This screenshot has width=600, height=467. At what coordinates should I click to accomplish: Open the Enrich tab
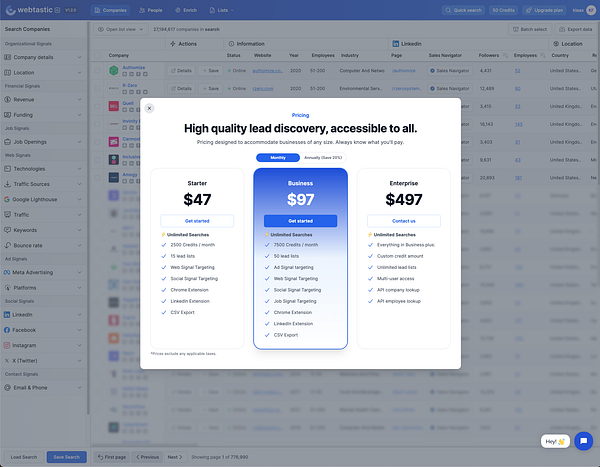pos(186,10)
